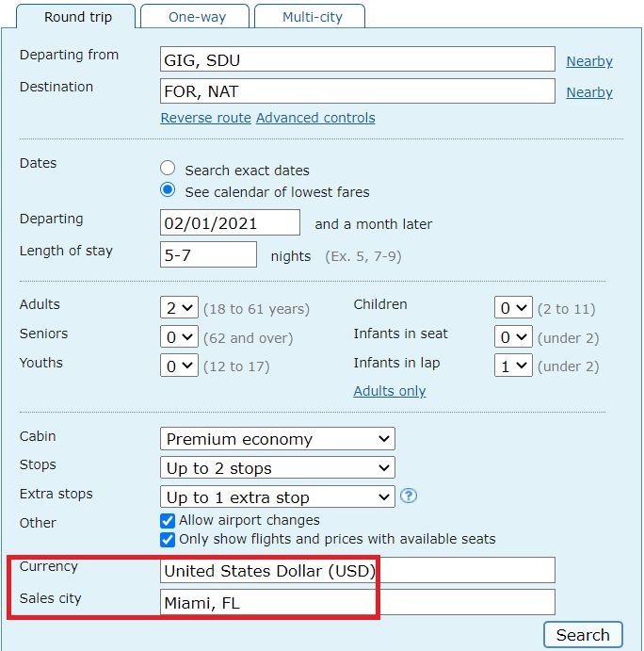Open the Extra stops dropdown
The width and height of the screenshot is (644, 651).
pyautogui.click(x=278, y=497)
